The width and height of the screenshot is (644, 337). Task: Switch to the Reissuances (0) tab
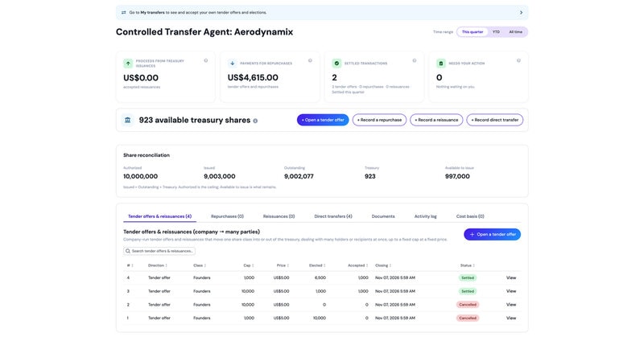(x=279, y=216)
